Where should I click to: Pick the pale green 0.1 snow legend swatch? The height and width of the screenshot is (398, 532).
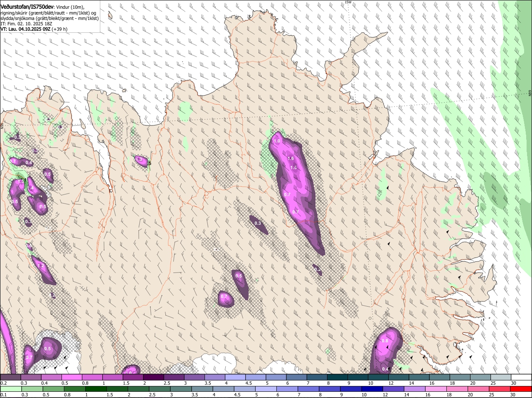[11, 389]
